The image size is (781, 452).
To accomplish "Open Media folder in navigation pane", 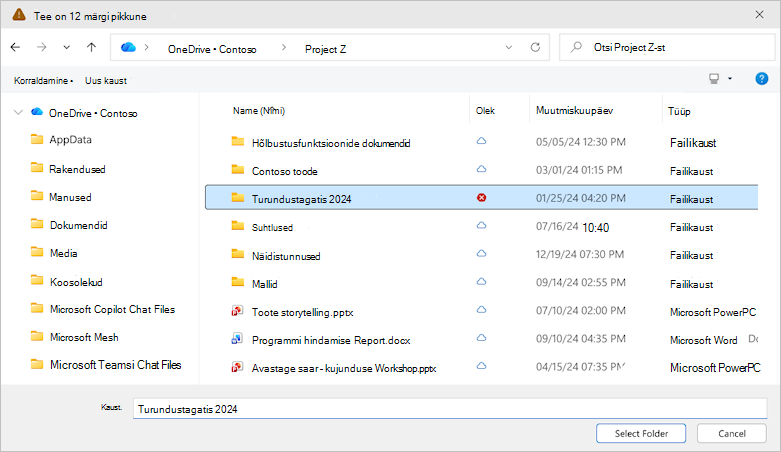I will pos(63,253).
